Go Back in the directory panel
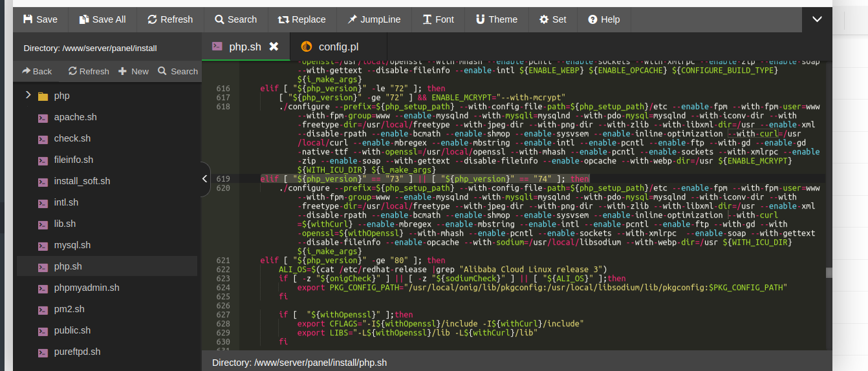The image size is (868, 371). pos(37,71)
